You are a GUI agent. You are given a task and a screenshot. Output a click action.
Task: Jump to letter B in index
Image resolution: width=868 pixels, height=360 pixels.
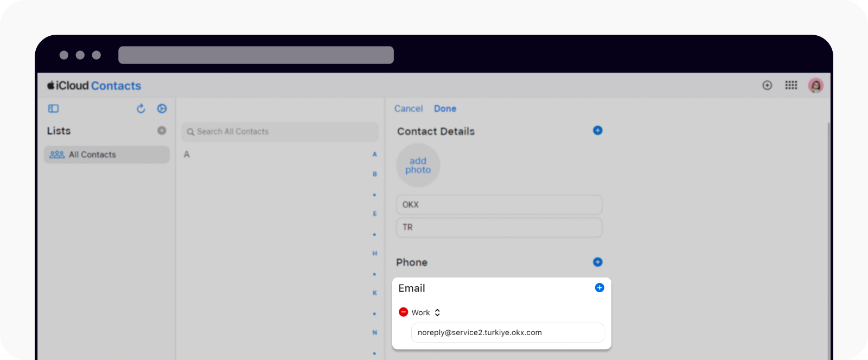click(374, 174)
